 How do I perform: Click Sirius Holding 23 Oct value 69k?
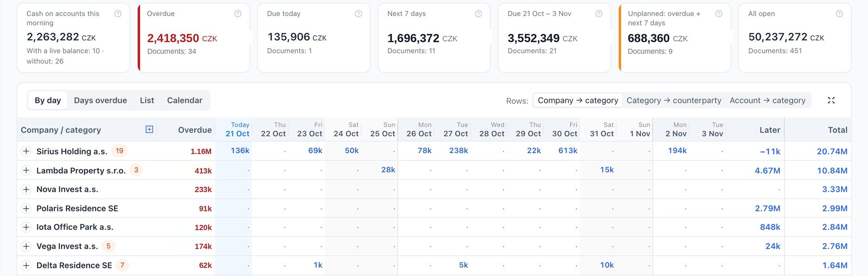(x=315, y=151)
